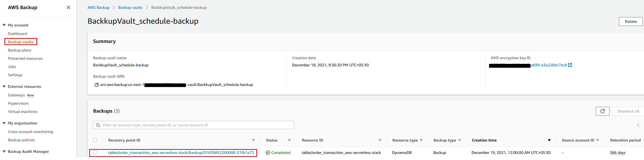Open Protected resources in sidebar

[25, 58]
